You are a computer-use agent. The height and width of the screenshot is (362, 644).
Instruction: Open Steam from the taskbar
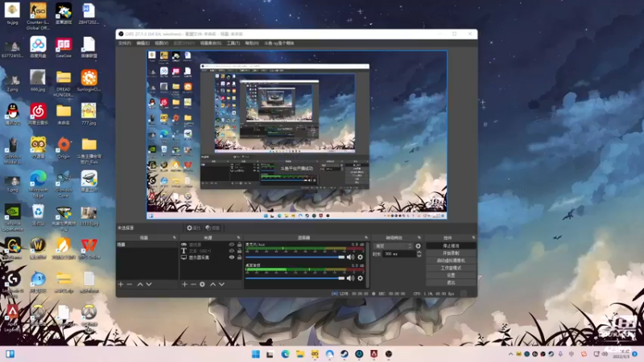[345, 354]
